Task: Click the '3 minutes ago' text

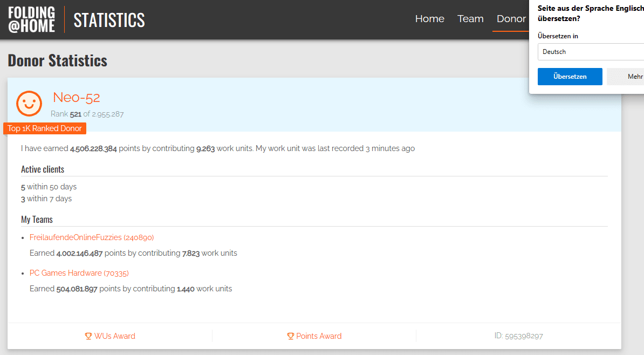Action: click(x=390, y=148)
